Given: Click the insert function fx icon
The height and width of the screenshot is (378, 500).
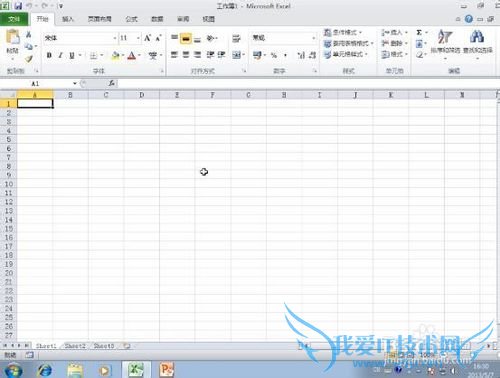Looking at the screenshot, I should 111,83.
